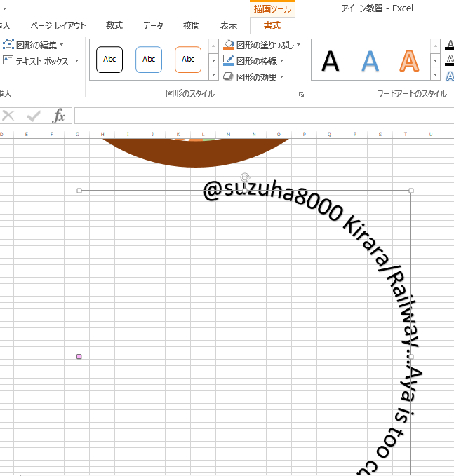Switch to the データ tab
Screen dimensions: 454x476
point(153,26)
